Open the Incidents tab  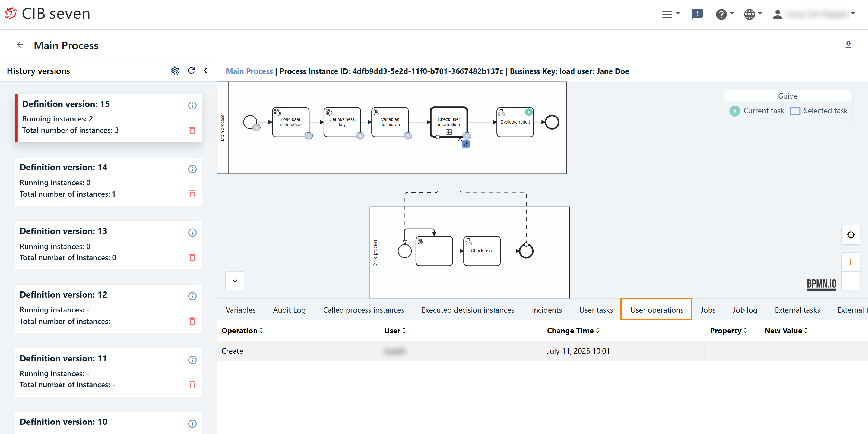547,310
